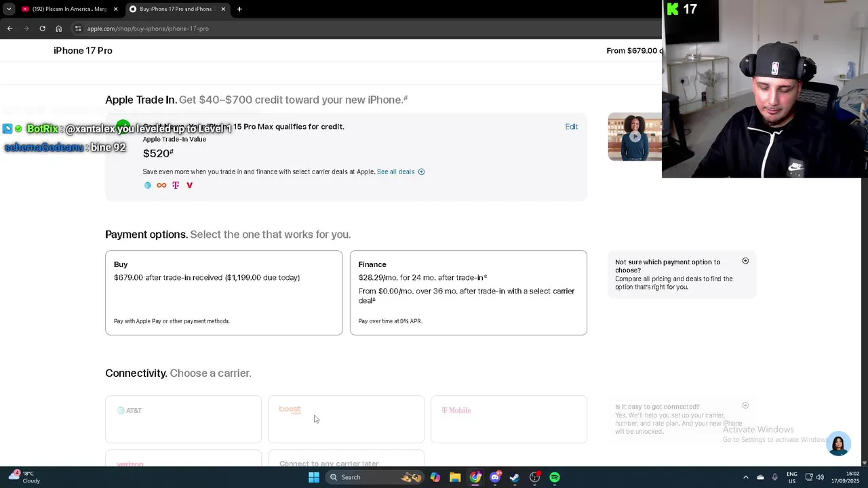Select the Finance payment option

pyautogui.click(x=468, y=293)
